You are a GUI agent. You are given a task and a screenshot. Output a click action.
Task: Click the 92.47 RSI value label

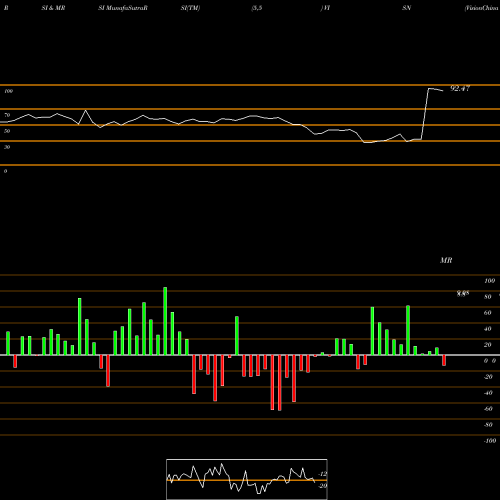pos(460,88)
